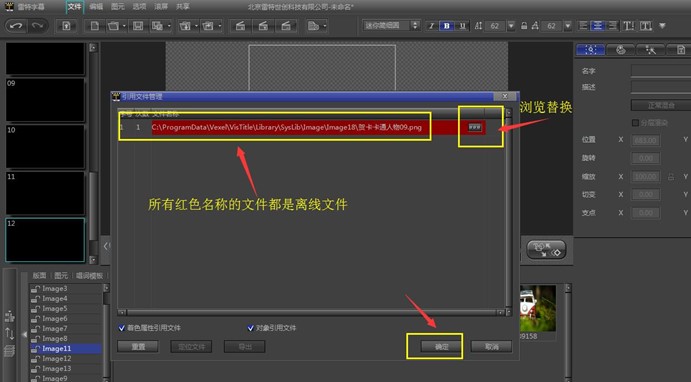Toggle the 分层渲染 checkbox in properties panel
The height and width of the screenshot is (382, 691).
[x=635, y=122]
